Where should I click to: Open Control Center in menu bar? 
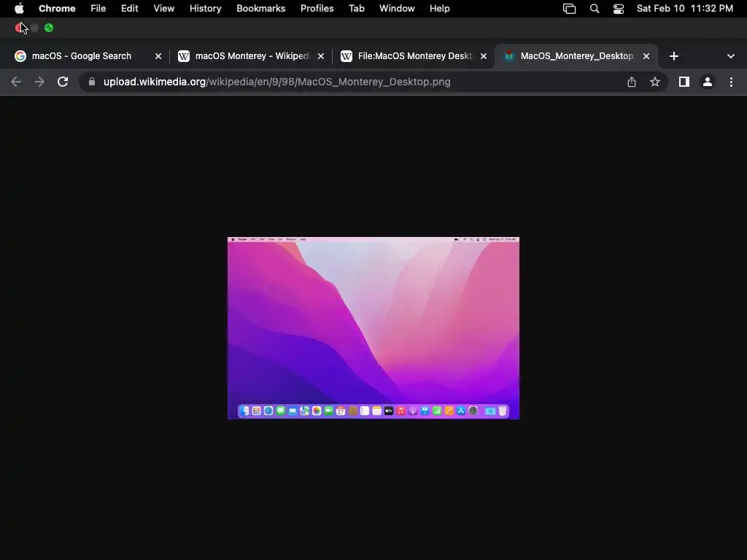619,9
